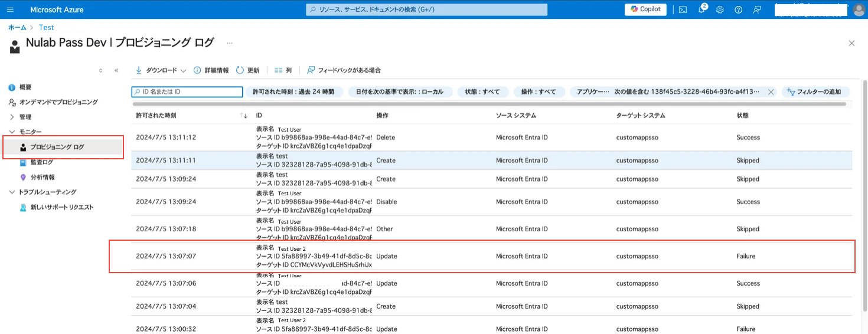This screenshot has width=868, height=334.
Task: Open notifications bell icon
Action: [x=701, y=9]
